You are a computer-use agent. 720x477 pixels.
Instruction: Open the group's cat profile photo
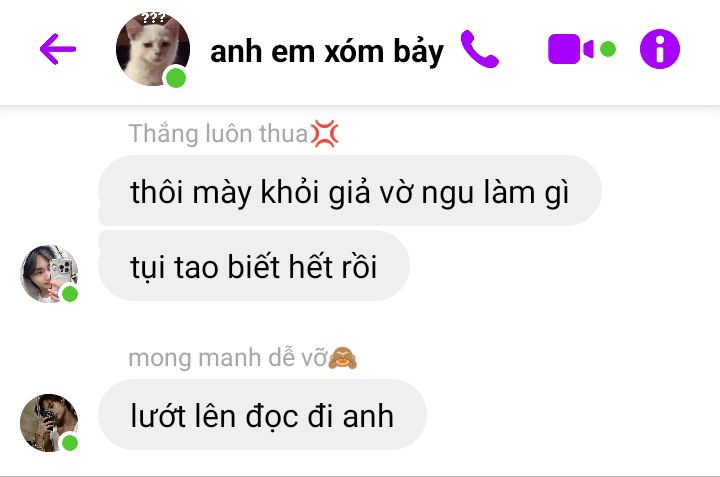point(152,49)
